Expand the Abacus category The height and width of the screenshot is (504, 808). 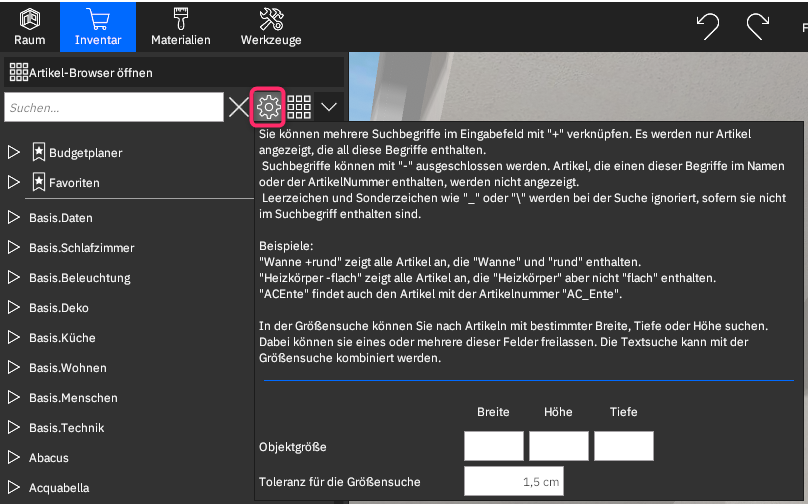(x=14, y=458)
